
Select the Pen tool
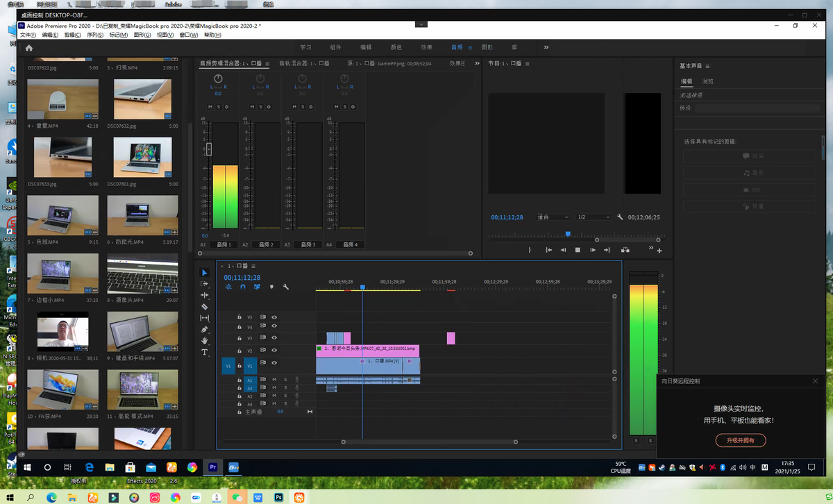pyautogui.click(x=205, y=329)
